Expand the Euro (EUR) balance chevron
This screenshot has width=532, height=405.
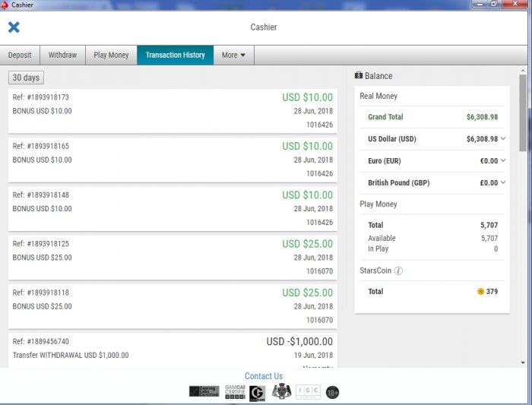pos(503,160)
